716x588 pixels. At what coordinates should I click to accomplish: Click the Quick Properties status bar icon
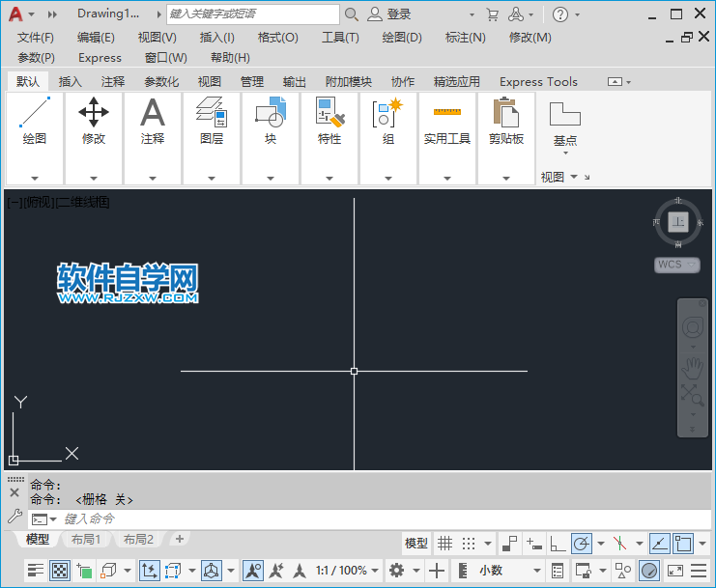pos(558,571)
